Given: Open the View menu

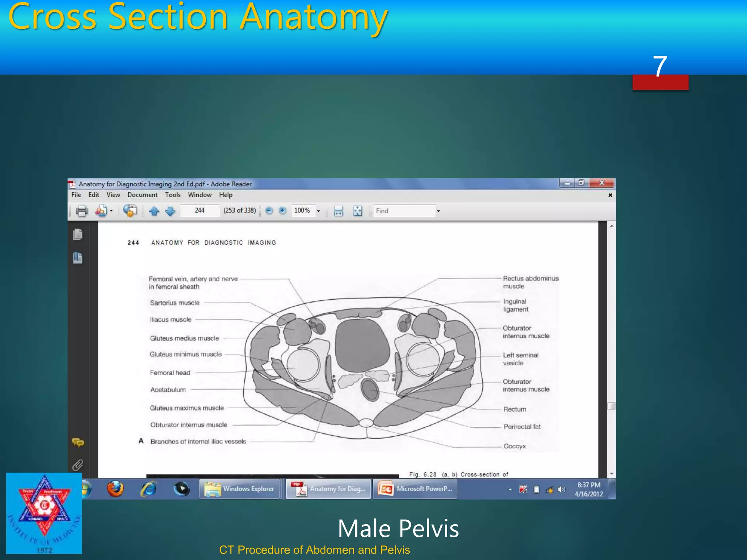Looking at the screenshot, I should point(113,195).
